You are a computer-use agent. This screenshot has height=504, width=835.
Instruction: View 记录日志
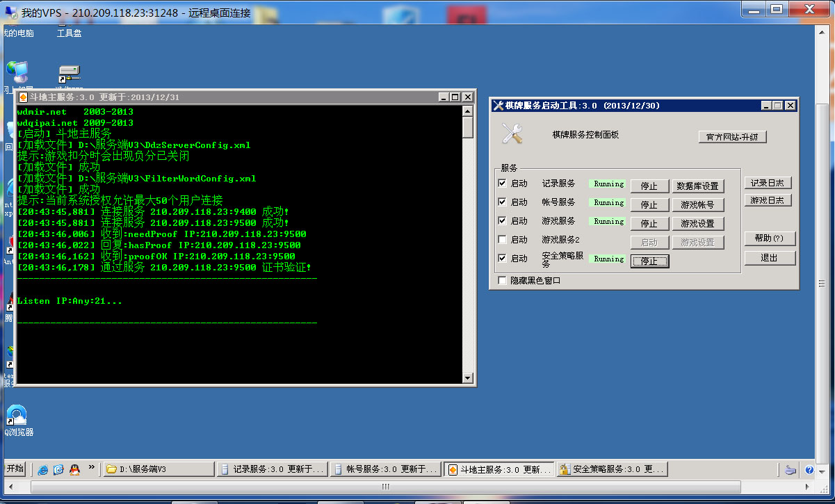point(768,183)
